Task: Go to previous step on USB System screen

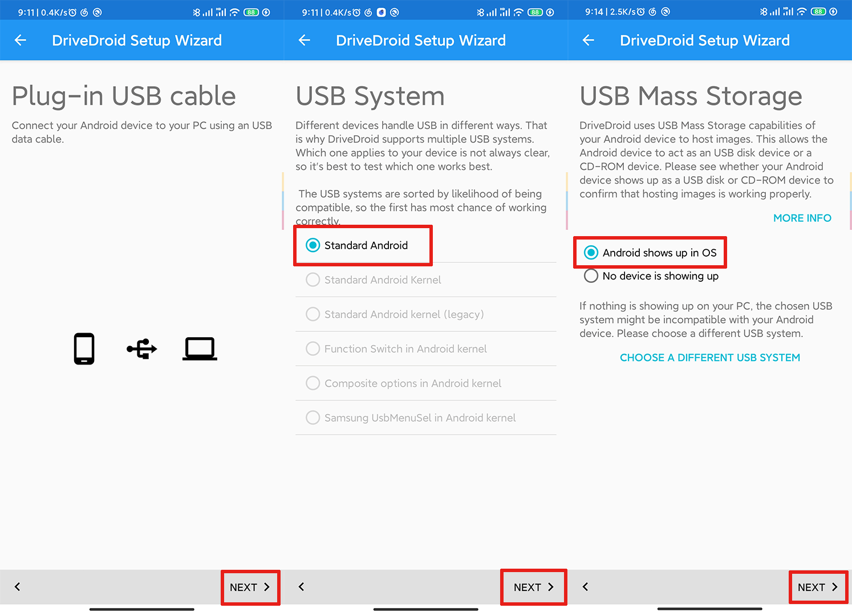Action: click(x=301, y=586)
